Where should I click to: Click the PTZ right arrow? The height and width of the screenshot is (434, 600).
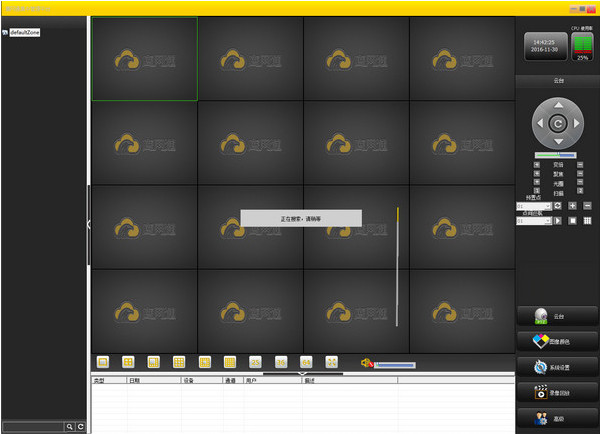(578, 124)
